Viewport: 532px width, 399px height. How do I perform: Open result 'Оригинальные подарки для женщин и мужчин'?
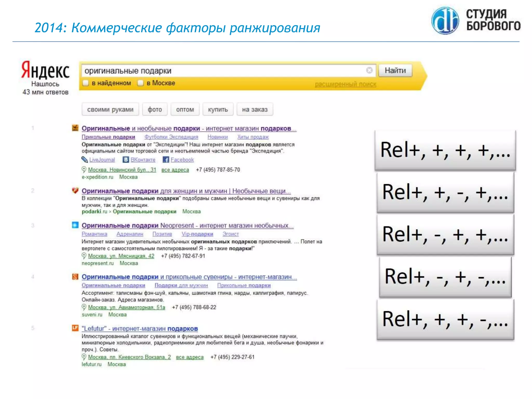[x=186, y=191]
